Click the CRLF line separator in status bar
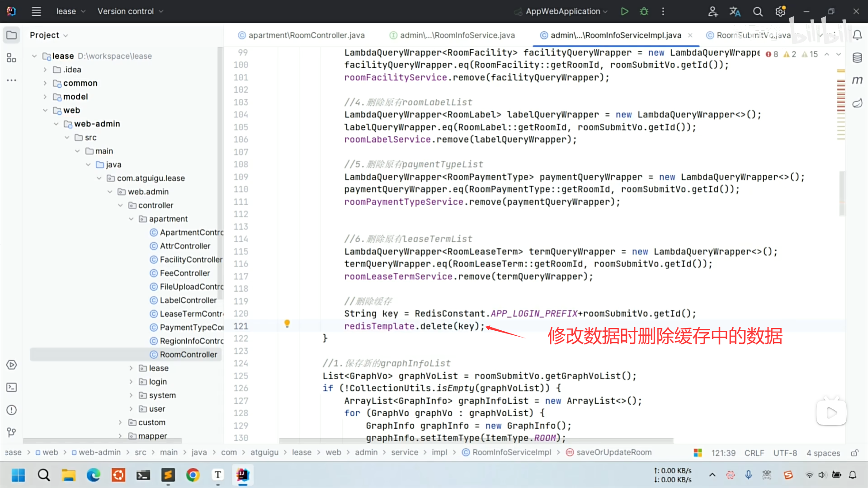Image resolution: width=868 pixels, height=488 pixels. 754,453
